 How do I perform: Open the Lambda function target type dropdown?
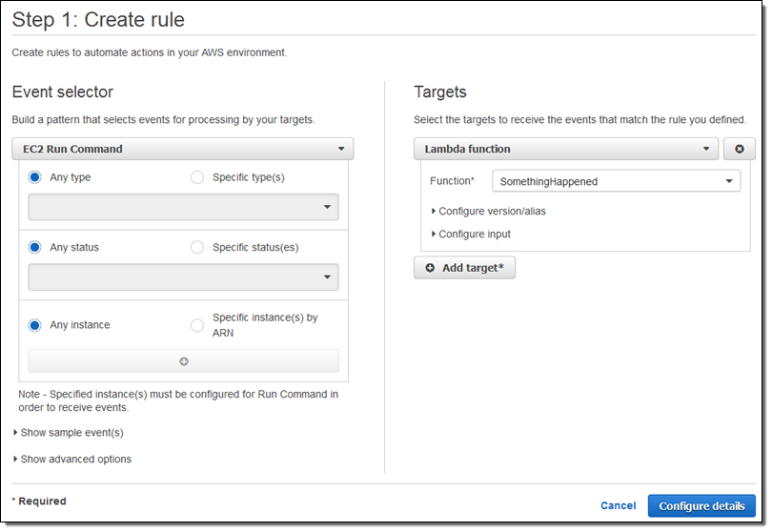point(565,150)
